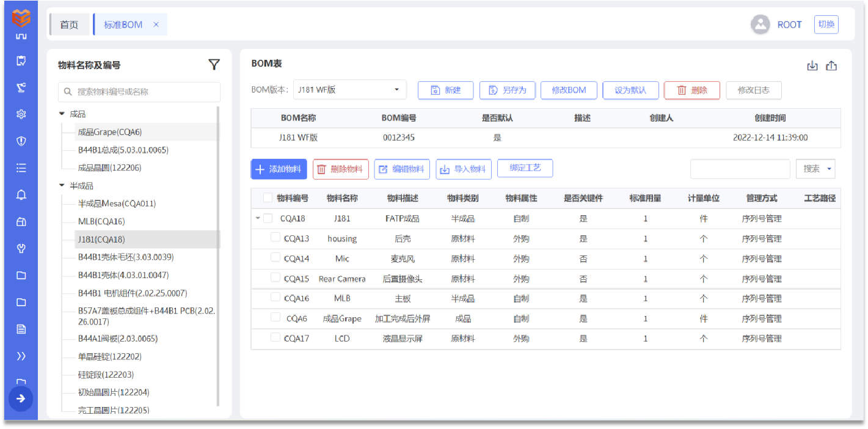Click the ROOT user avatar
868x429 pixels.
pyautogui.click(x=760, y=24)
